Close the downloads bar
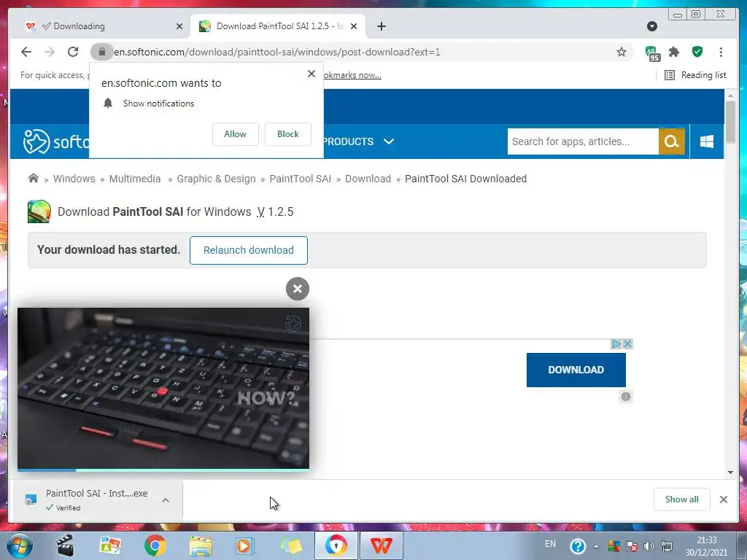Image resolution: width=747 pixels, height=560 pixels. [x=724, y=499]
